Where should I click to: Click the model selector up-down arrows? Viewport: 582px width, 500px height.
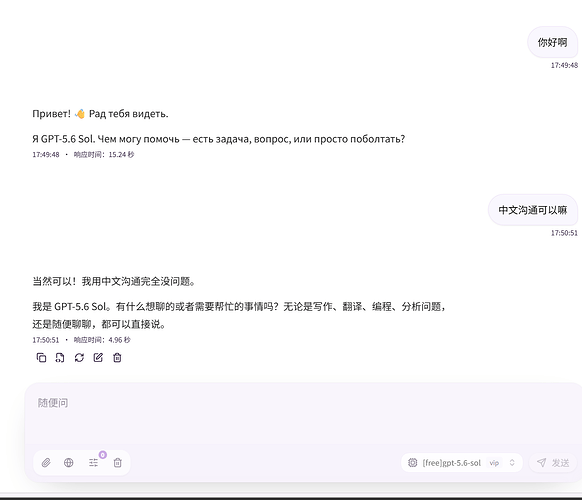pyautogui.click(x=512, y=463)
